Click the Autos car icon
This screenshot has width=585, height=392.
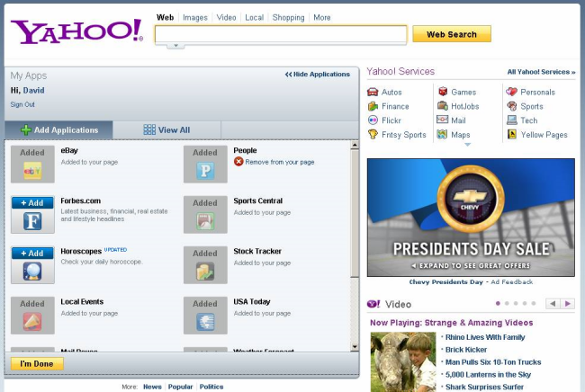point(373,92)
